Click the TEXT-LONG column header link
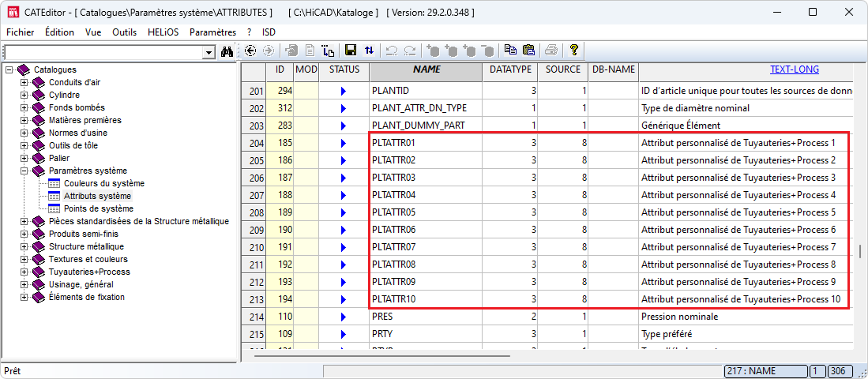 pos(795,69)
